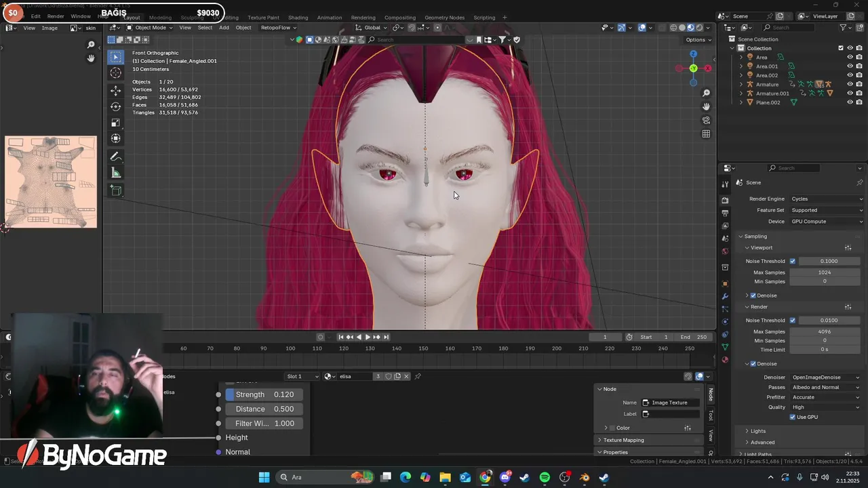Activate the Annotate pencil tool

pyautogui.click(x=116, y=157)
